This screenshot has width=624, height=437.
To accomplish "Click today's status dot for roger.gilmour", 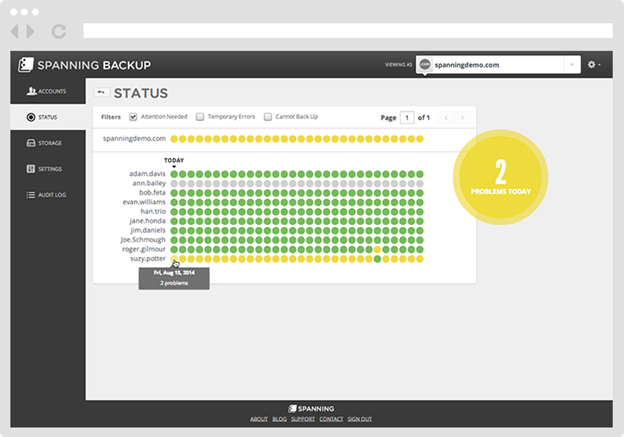I will (174, 250).
